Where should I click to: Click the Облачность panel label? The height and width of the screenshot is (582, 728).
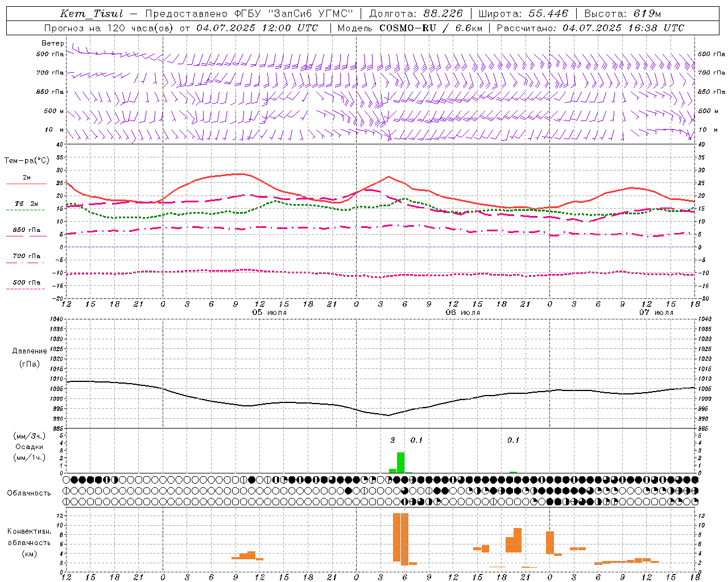29,493
